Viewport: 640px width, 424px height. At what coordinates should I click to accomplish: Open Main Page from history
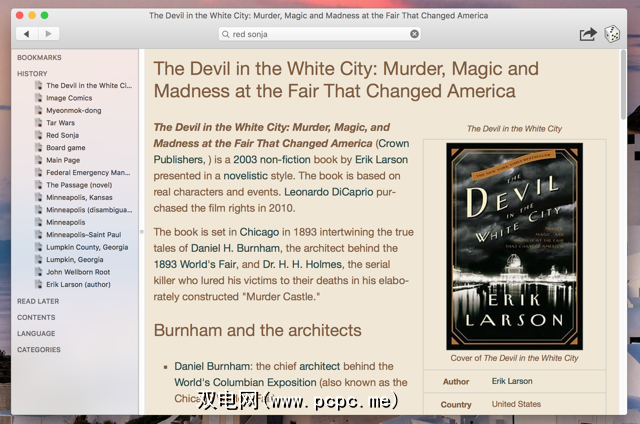(63, 160)
